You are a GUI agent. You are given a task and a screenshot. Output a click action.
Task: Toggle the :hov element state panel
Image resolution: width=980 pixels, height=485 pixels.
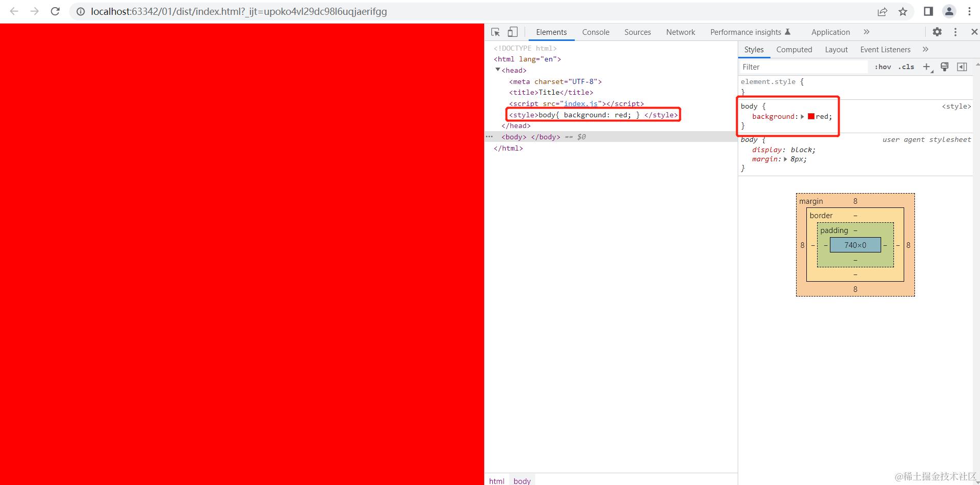tap(883, 67)
